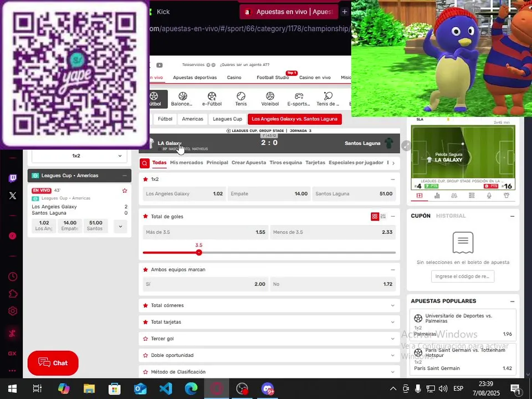Collapse the Cupón panel
532x399 pixels.
click(512, 216)
